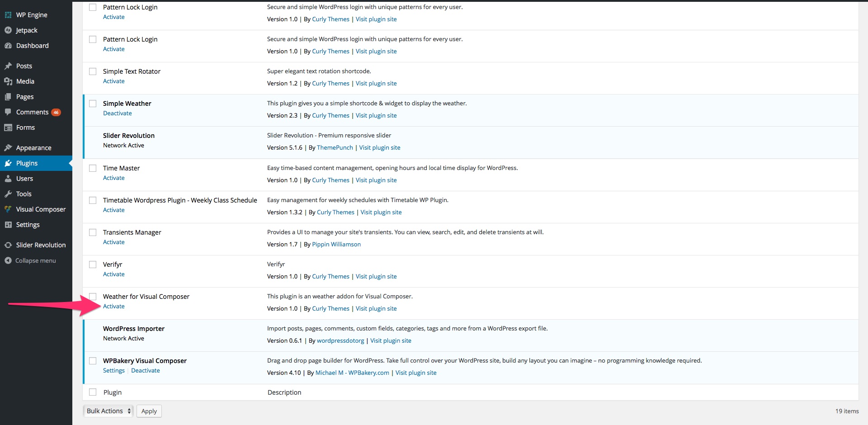Screen dimensions: 868x425
Task: Visit plugin site for Verifyr
Action: tap(376, 276)
